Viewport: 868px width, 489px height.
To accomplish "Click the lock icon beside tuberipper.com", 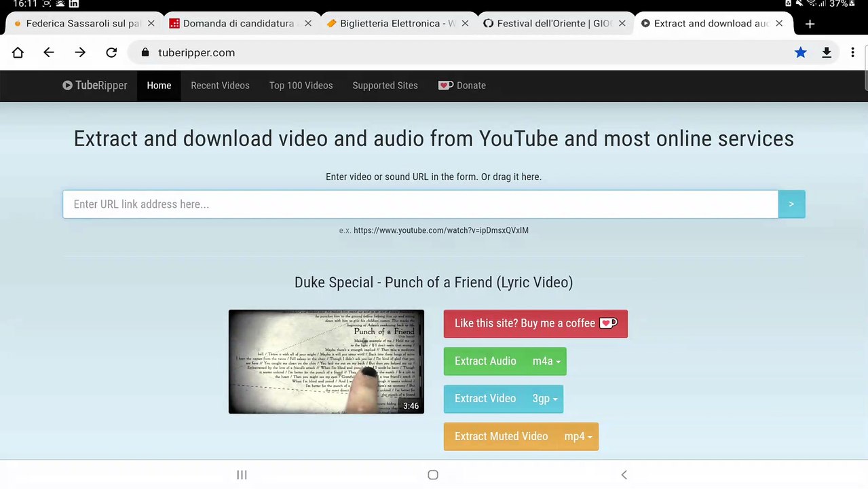I will pyautogui.click(x=145, y=52).
